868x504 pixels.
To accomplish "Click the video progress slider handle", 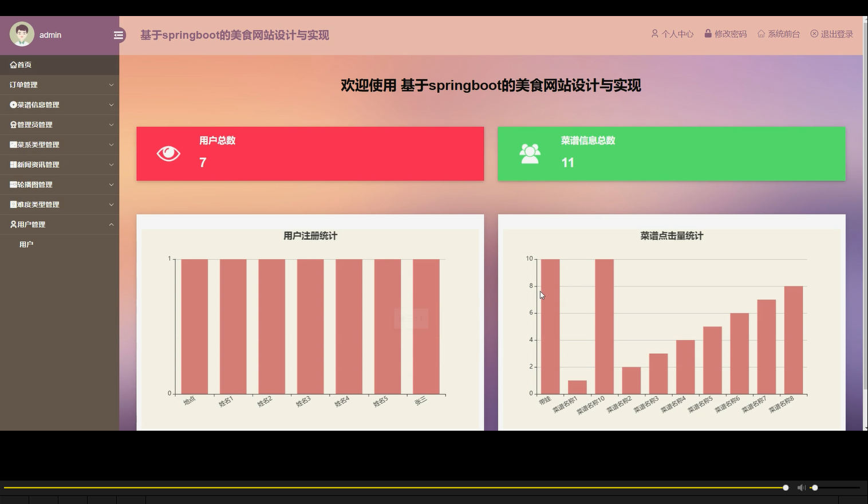I will pyautogui.click(x=786, y=487).
